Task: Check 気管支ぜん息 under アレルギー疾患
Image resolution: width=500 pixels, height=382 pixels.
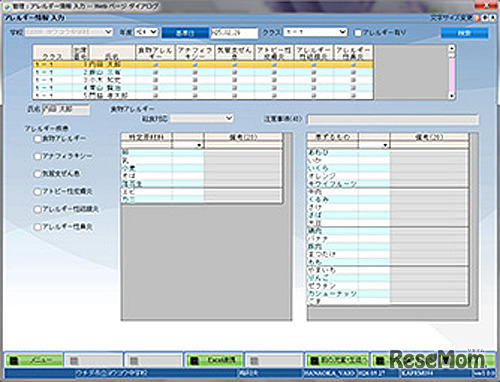Action: coord(37,174)
